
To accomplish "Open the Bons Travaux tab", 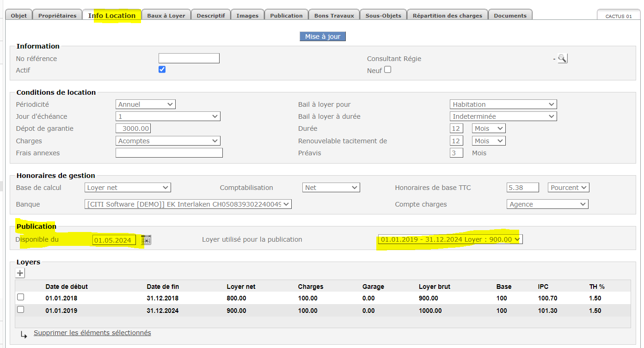I will (x=334, y=16).
